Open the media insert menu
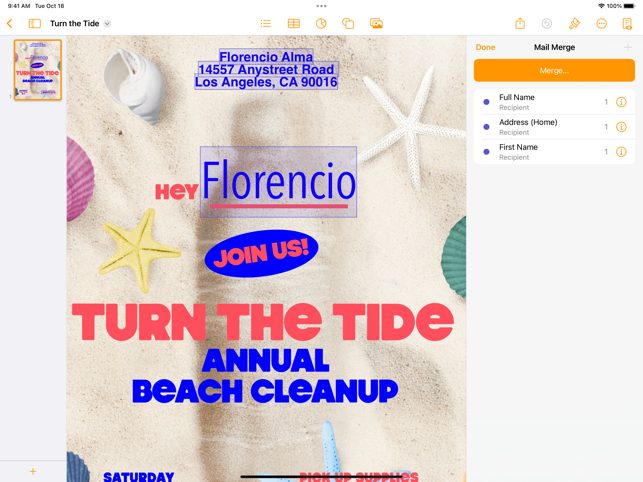The height and width of the screenshot is (482, 643). point(376,23)
